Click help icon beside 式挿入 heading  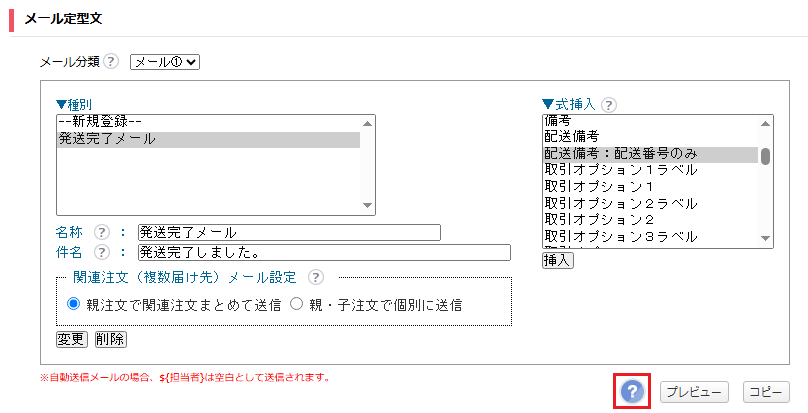point(609,105)
